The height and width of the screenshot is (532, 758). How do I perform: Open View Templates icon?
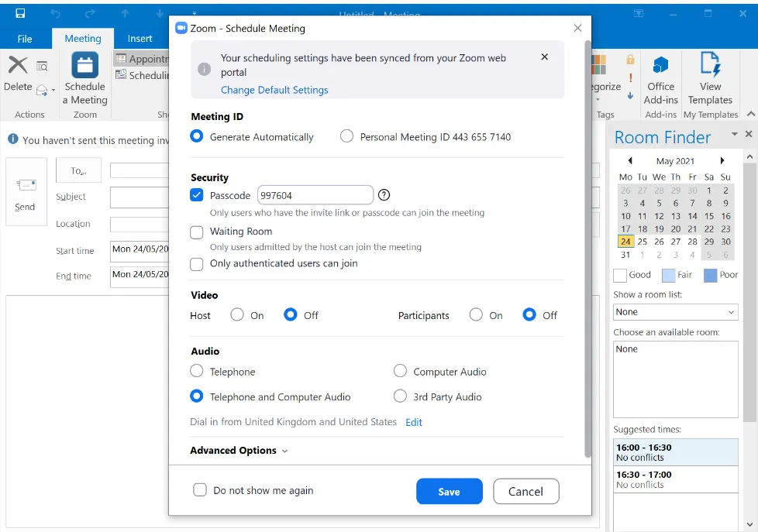pos(710,64)
